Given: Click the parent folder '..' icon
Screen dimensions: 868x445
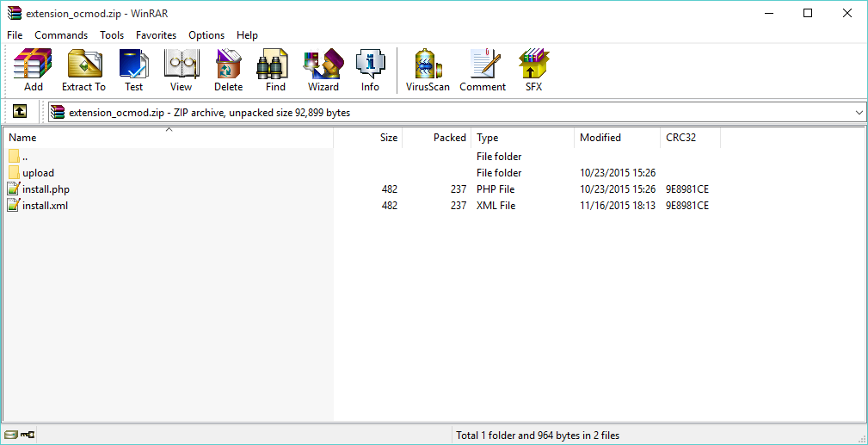Looking at the screenshot, I should tap(14, 157).
